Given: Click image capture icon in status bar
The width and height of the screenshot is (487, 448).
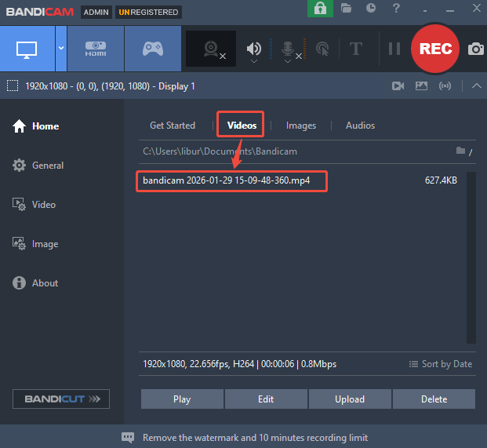Looking at the screenshot, I should pos(421,86).
